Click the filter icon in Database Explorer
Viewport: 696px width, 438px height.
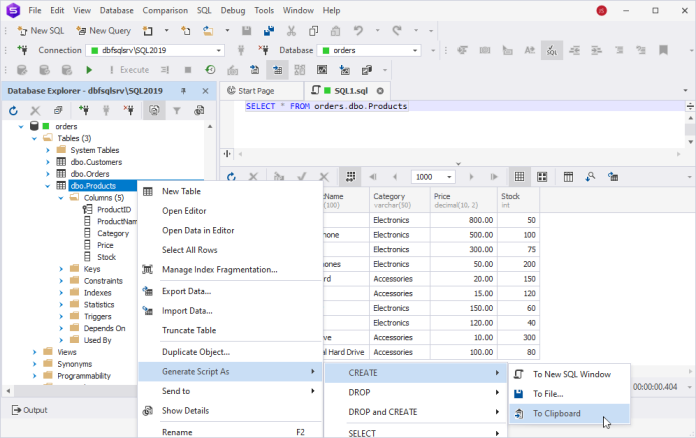click(177, 110)
